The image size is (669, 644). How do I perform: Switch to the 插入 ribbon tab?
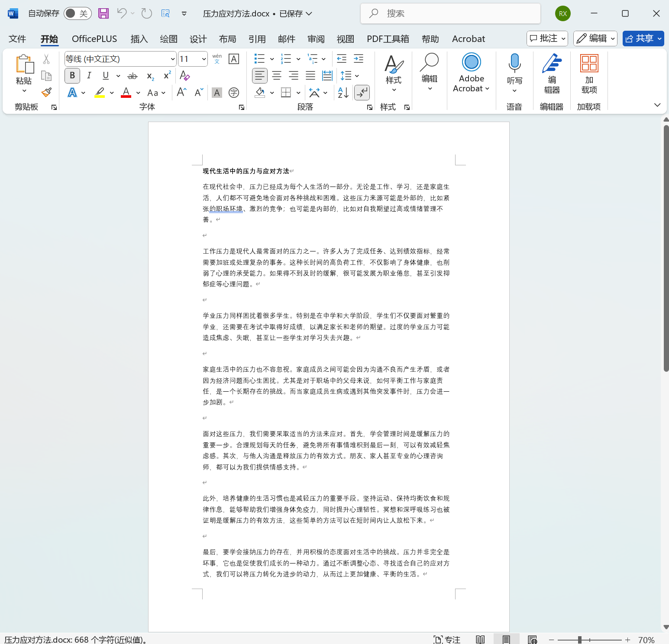pyautogui.click(x=139, y=39)
